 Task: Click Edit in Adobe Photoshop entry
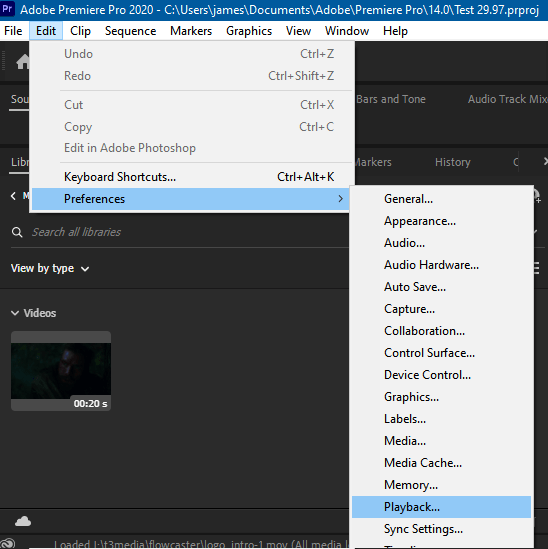190,148
